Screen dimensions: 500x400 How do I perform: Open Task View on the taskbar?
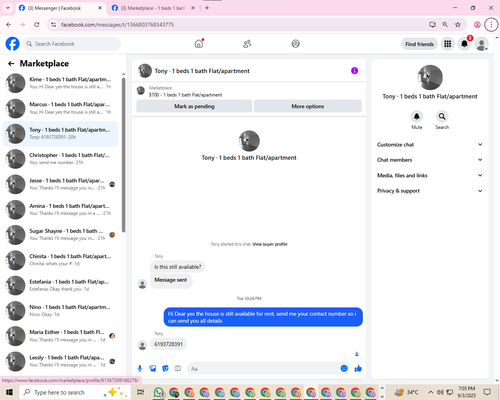click(x=141, y=392)
